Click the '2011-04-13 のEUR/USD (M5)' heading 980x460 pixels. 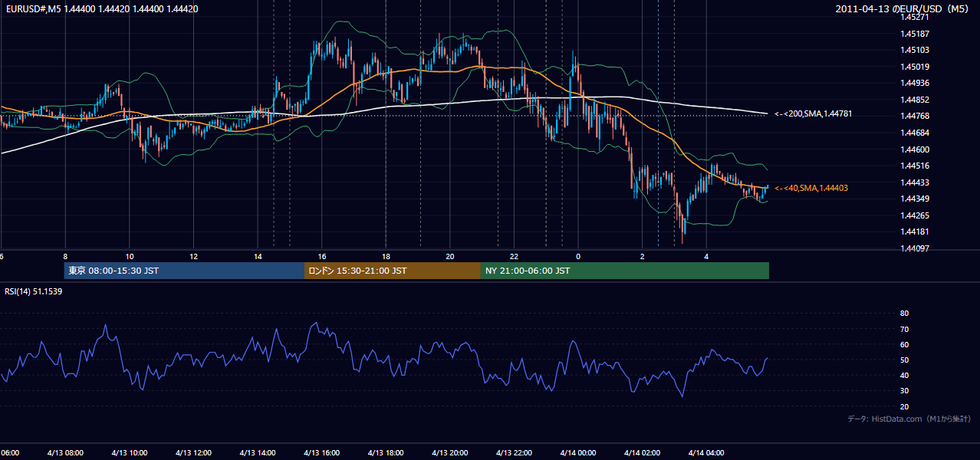(x=903, y=9)
